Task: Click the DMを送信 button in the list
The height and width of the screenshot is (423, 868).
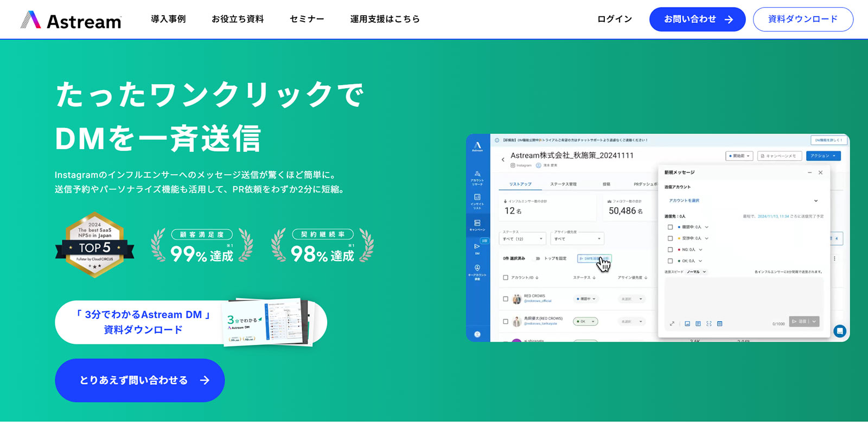Action: 594,259
